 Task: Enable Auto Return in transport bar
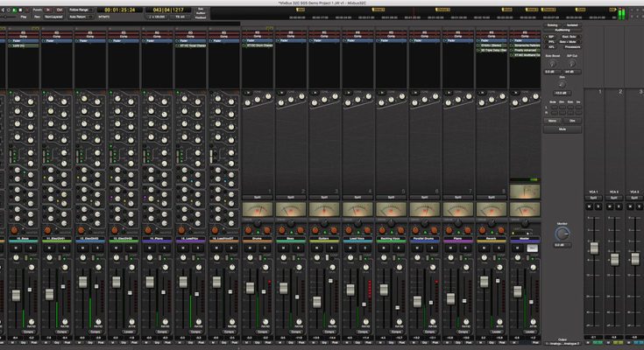(x=80, y=16)
